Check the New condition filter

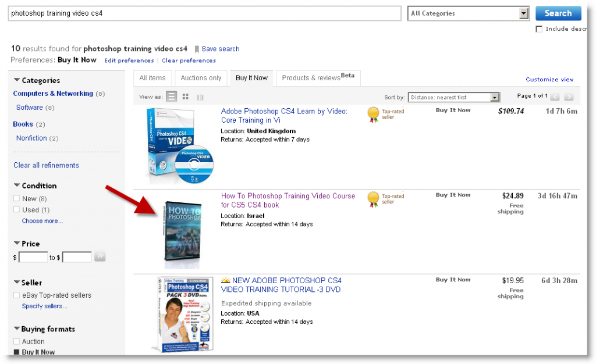pyautogui.click(x=17, y=198)
